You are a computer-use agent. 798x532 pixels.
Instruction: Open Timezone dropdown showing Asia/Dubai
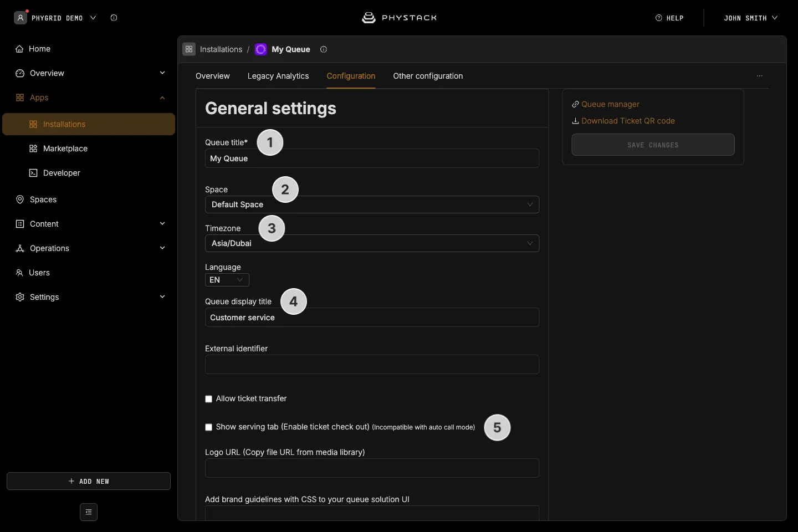(x=372, y=243)
